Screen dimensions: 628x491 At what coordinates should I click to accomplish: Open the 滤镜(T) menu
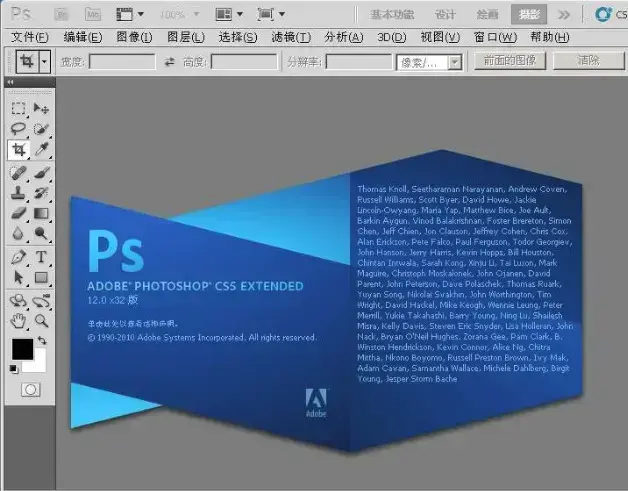click(x=291, y=37)
